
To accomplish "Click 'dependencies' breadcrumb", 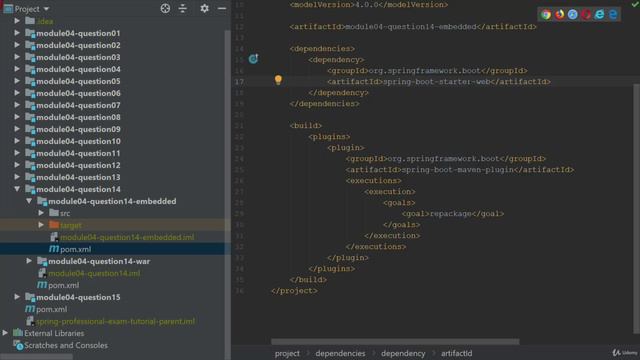I will [340, 353].
